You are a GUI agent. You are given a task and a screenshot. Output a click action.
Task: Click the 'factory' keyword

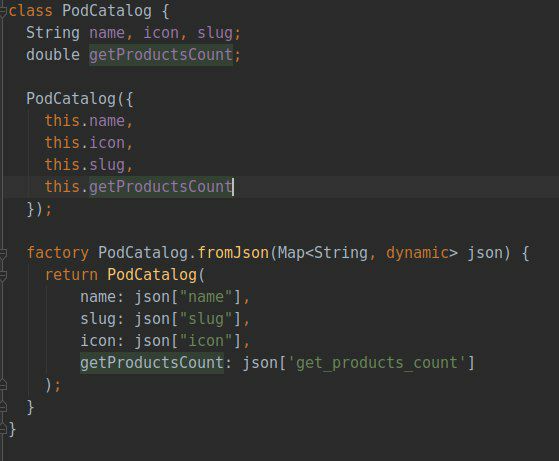click(57, 253)
